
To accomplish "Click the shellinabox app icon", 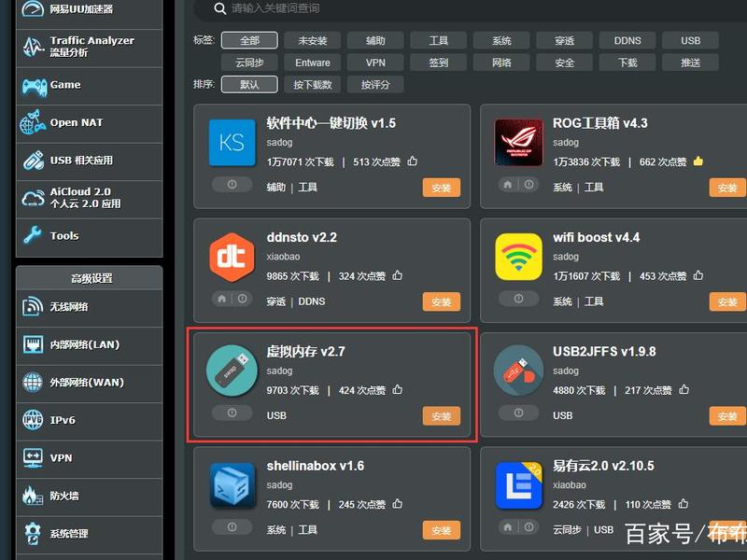I will (232, 485).
